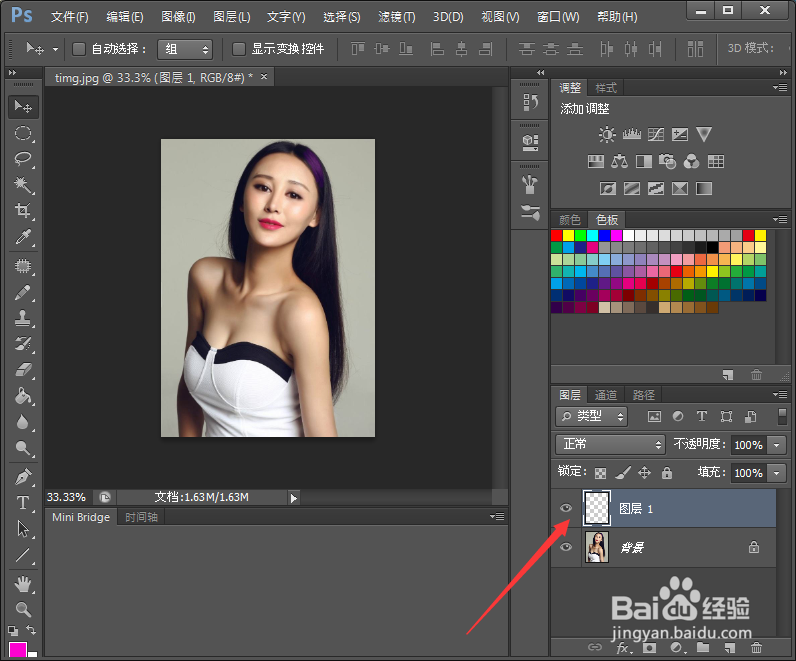This screenshot has height=661, width=796.
Task: Select the Magic Wand tool
Action: click(23, 185)
